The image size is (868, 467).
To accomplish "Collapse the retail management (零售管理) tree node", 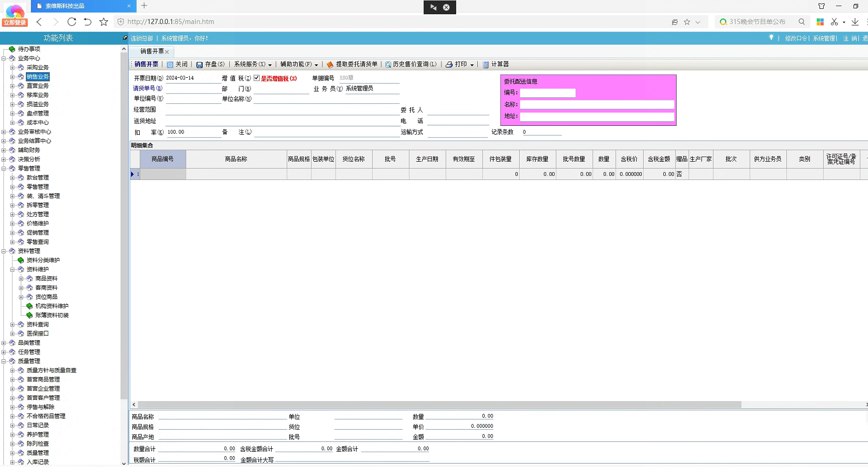I will [x=4, y=169].
